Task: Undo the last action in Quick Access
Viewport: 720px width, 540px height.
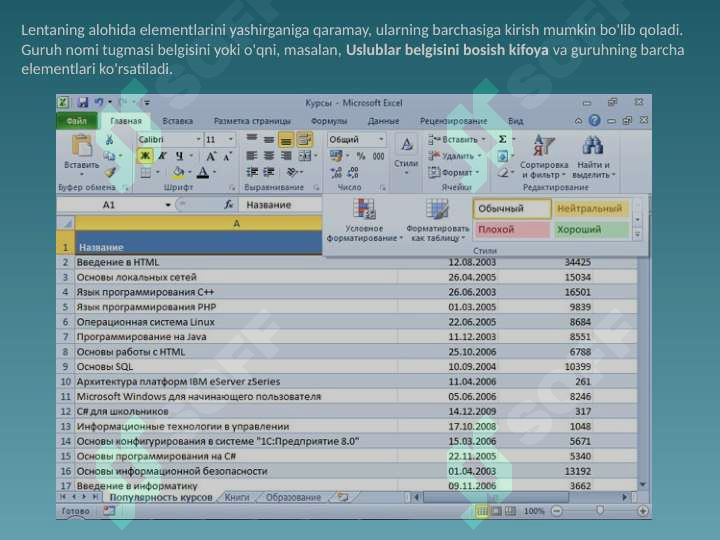Action: [99, 102]
